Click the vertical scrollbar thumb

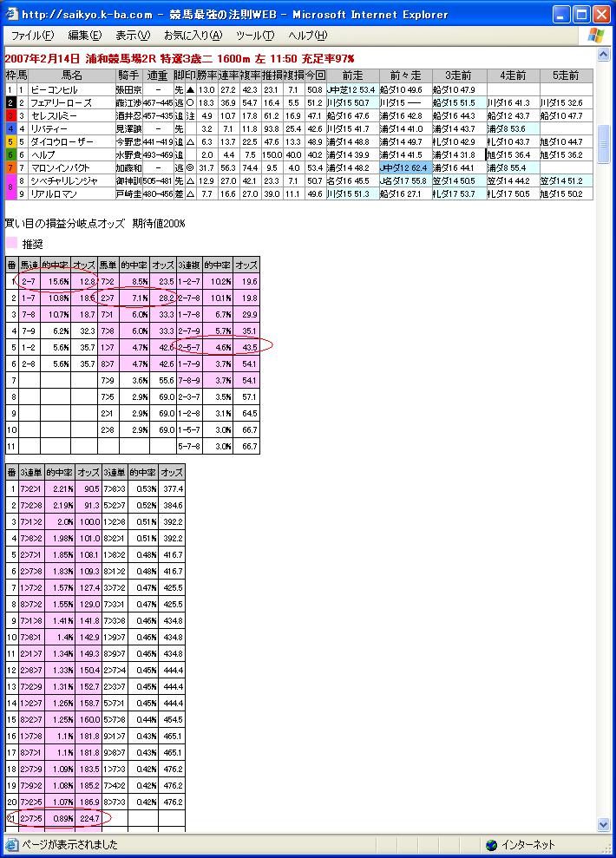coord(603,144)
